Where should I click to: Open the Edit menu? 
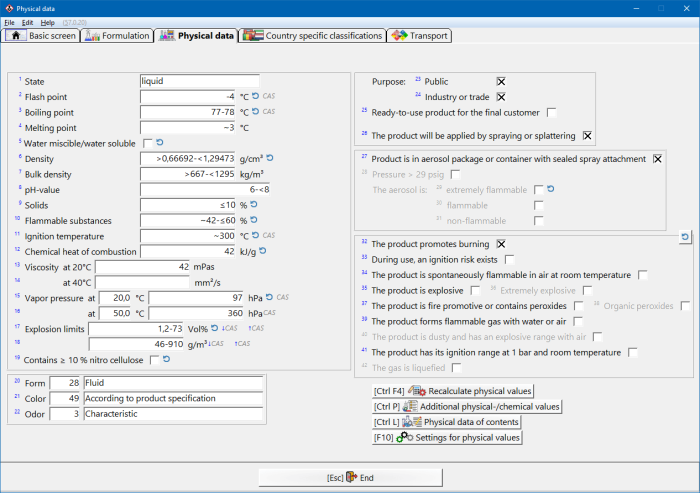(x=27, y=22)
